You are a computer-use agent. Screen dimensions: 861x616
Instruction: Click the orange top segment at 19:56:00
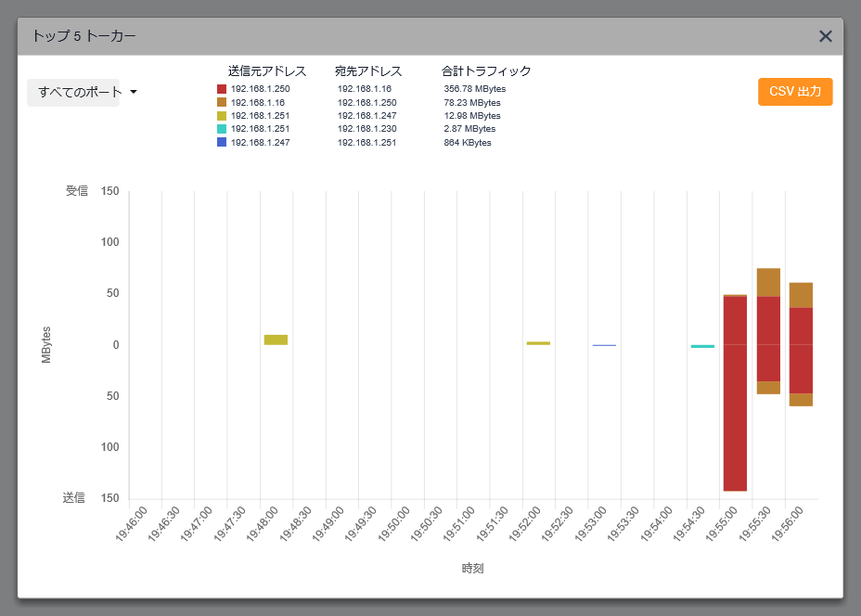tap(801, 295)
